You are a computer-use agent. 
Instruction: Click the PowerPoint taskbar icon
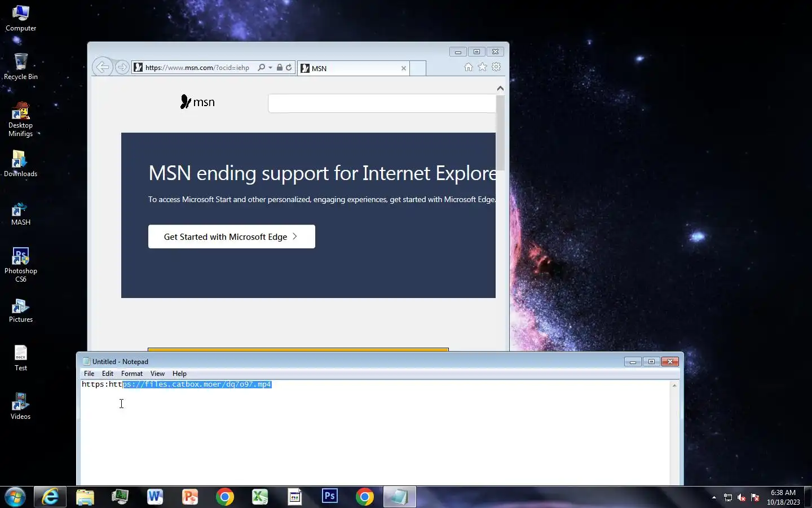click(190, 497)
